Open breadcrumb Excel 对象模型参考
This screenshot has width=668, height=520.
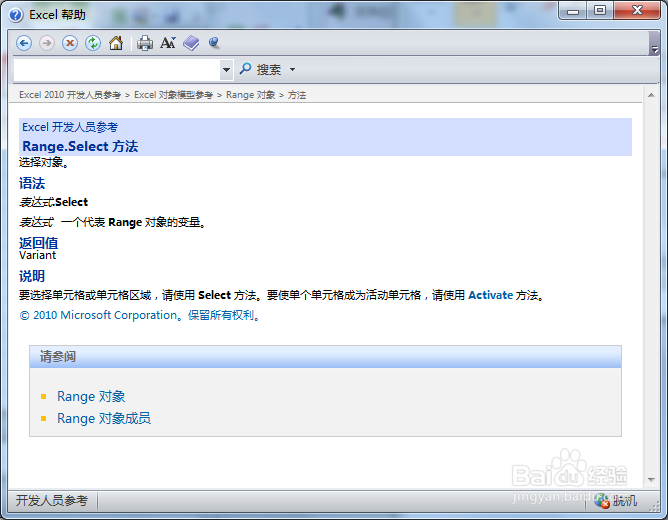pos(173,95)
